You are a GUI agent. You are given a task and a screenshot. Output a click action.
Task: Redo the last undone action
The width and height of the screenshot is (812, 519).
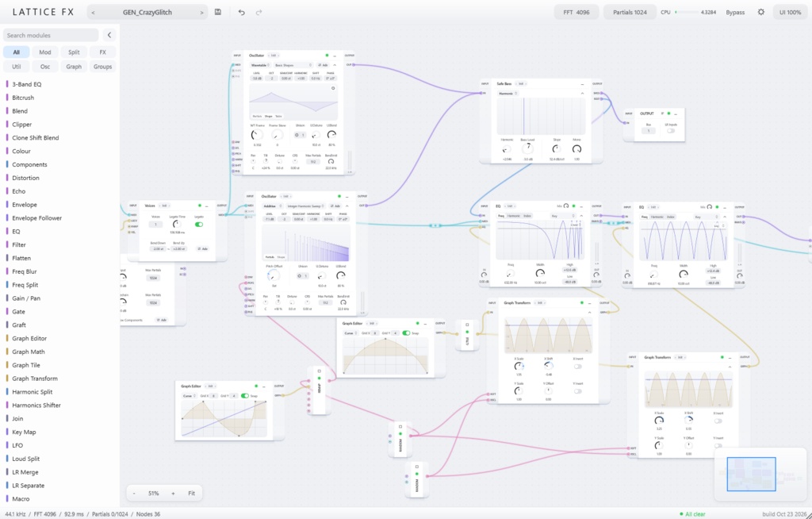pyautogui.click(x=259, y=12)
